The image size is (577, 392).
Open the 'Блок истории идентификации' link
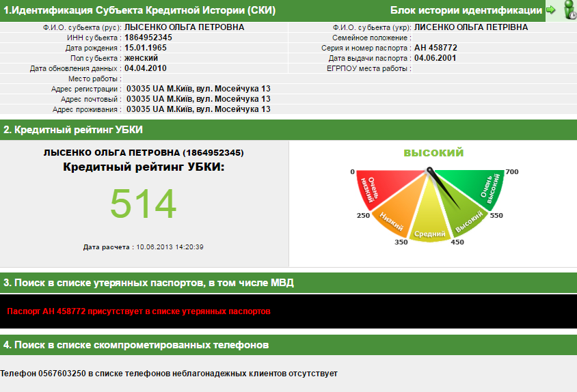point(466,10)
